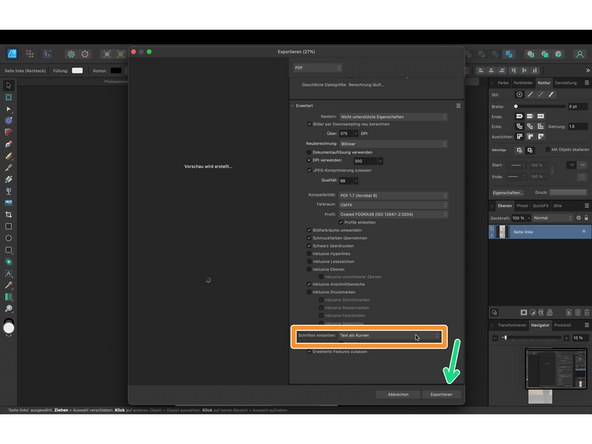The width and height of the screenshot is (592, 444).
Task: Switch to the Farbe tab
Action: [503, 83]
